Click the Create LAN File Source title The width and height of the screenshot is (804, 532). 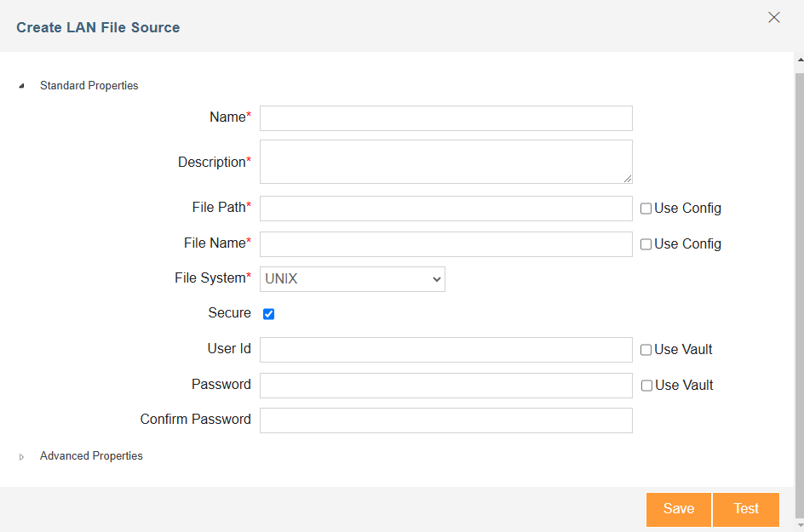click(x=98, y=27)
